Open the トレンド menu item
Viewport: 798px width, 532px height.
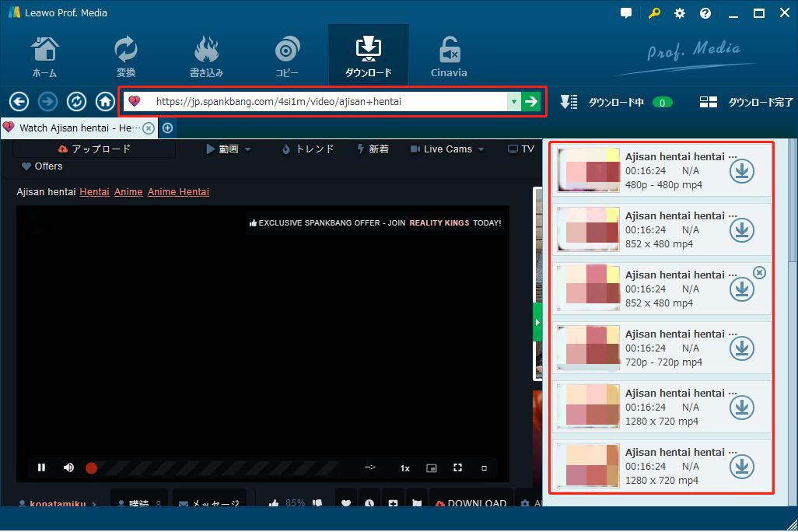[x=308, y=149]
